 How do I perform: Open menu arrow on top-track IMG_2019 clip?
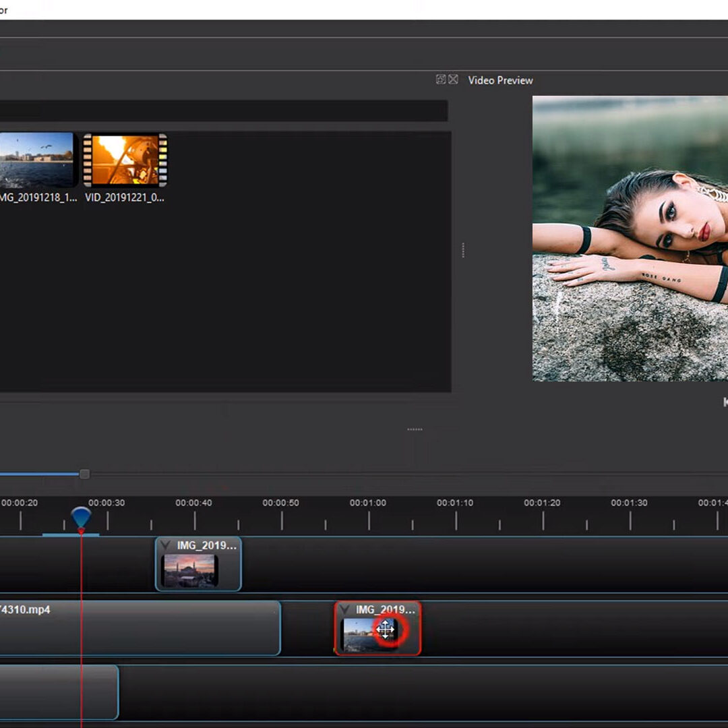(x=166, y=545)
